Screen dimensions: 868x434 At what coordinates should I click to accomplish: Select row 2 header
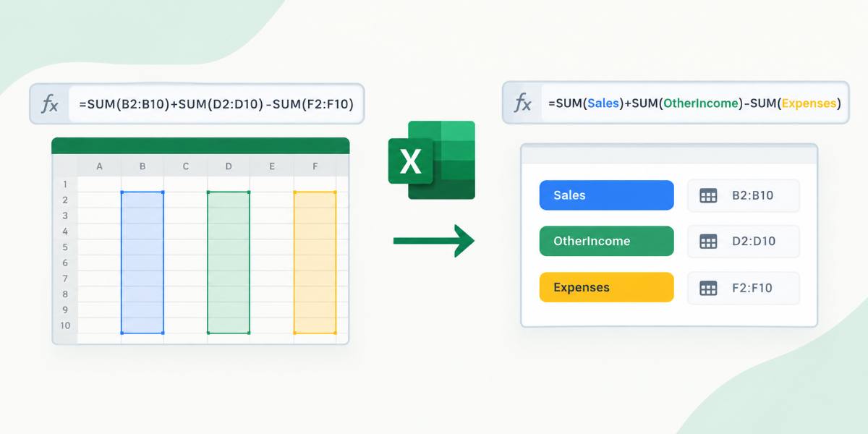coord(65,200)
